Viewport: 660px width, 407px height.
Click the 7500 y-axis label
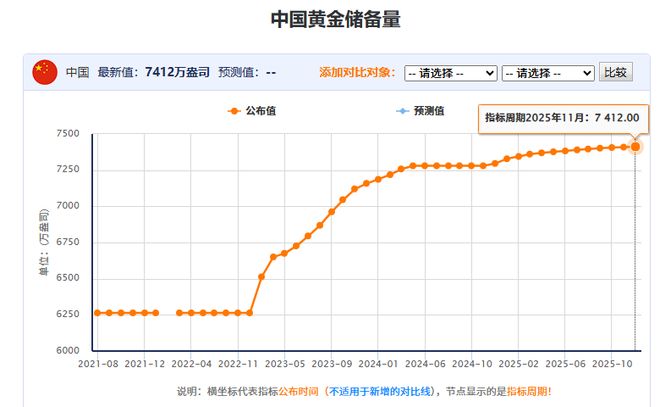pos(68,133)
